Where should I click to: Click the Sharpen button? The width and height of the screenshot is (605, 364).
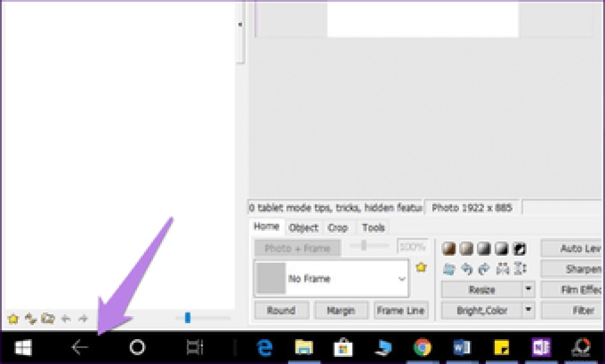(572, 269)
